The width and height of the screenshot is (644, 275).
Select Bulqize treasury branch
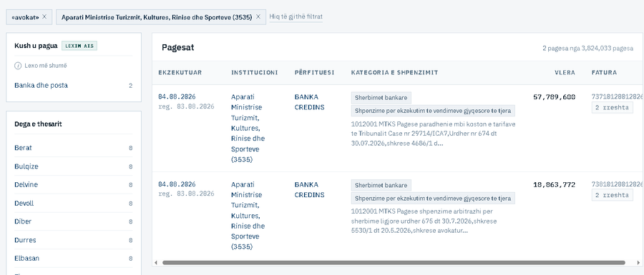click(74, 166)
